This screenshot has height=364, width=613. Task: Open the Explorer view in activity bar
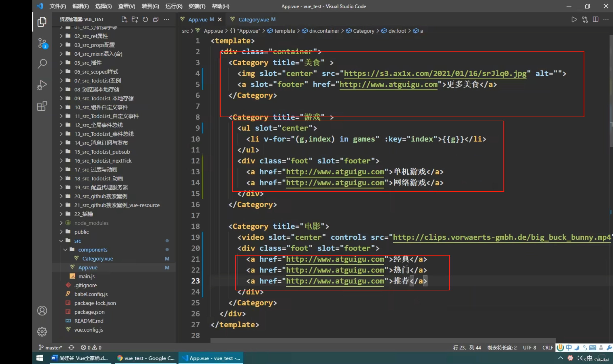pos(42,22)
